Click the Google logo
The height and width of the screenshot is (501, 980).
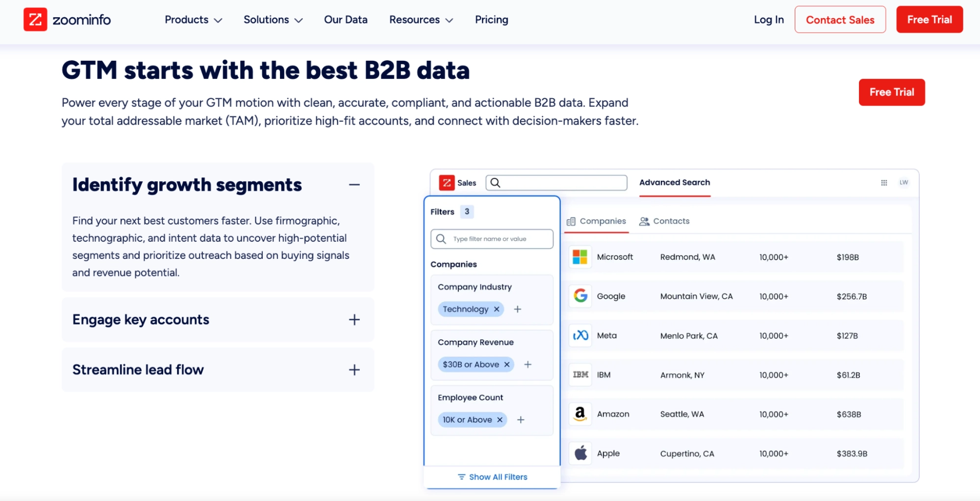[x=580, y=296]
